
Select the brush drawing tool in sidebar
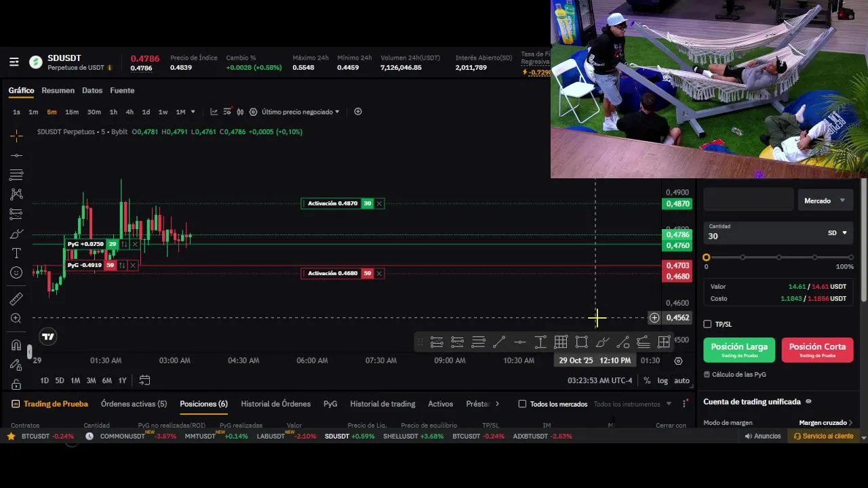coord(16,234)
